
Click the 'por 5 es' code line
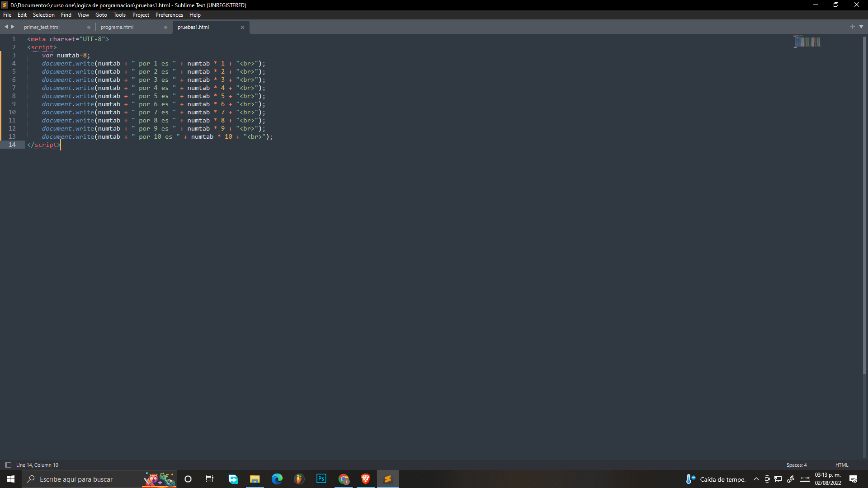point(154,96)
